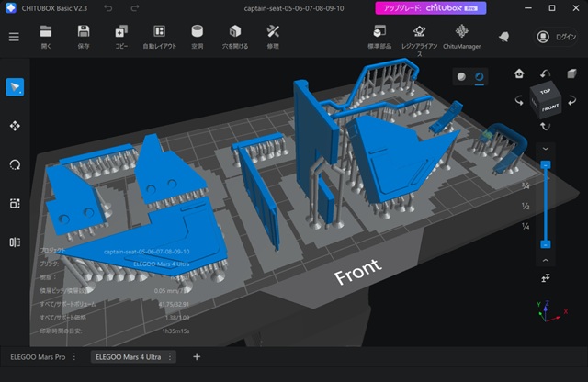Toggle perspective cube view icon

point(571,73)
